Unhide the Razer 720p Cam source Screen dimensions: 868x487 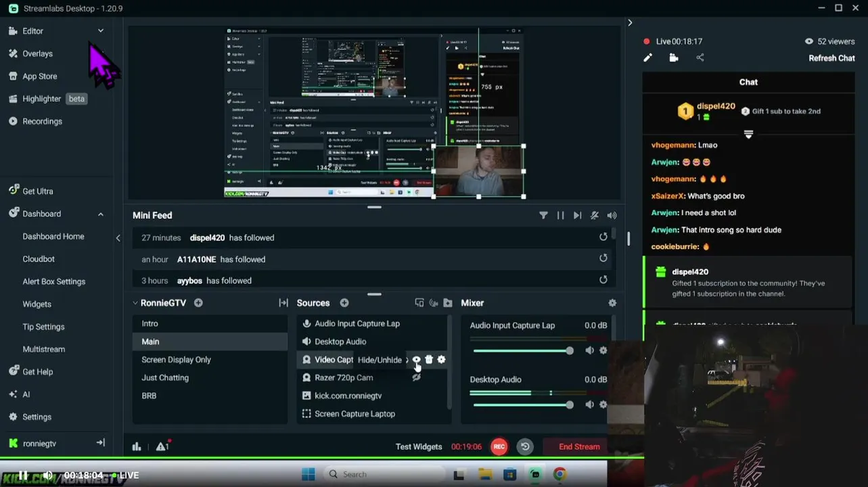point(417,377)
